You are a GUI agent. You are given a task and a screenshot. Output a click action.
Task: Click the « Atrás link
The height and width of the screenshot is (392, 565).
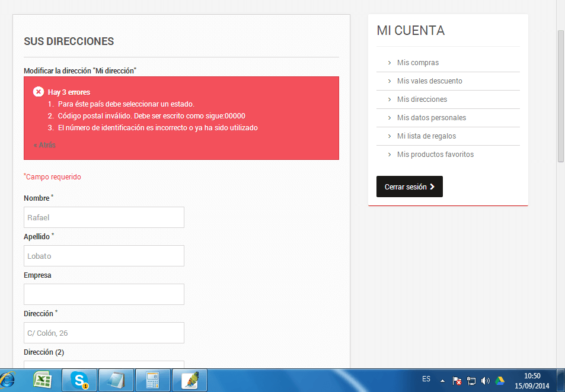click(x=44, y=145)
